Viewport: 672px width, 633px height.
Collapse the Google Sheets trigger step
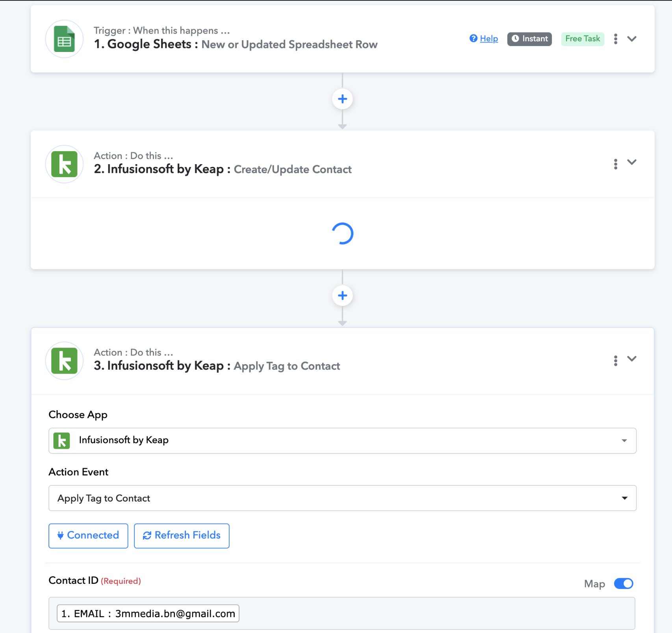tap(632, 39)
